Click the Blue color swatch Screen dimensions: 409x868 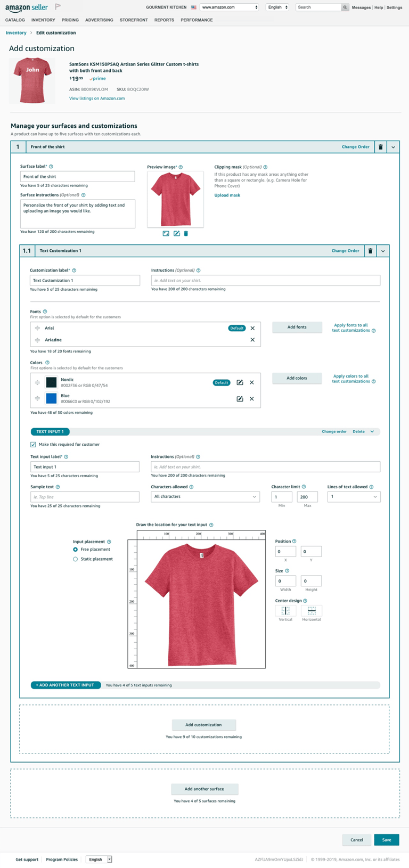pyautogui.click(x=51, y=398)
